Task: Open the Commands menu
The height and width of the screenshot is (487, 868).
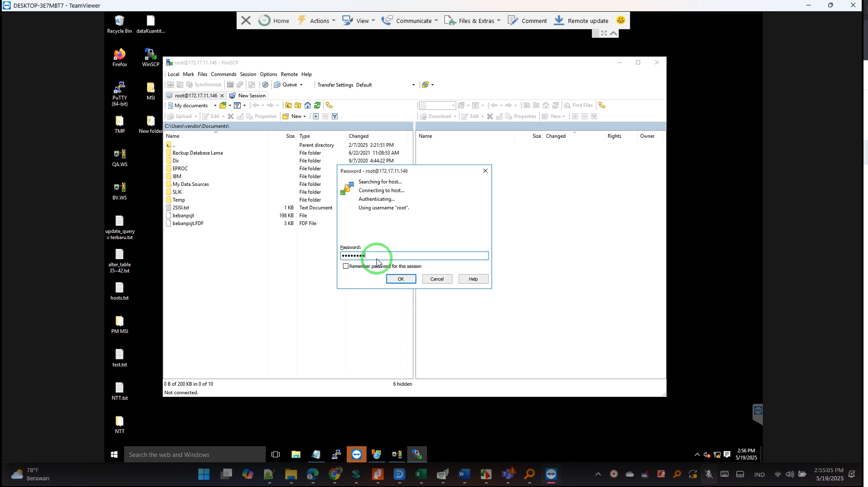Action: (x=224, y=74)
